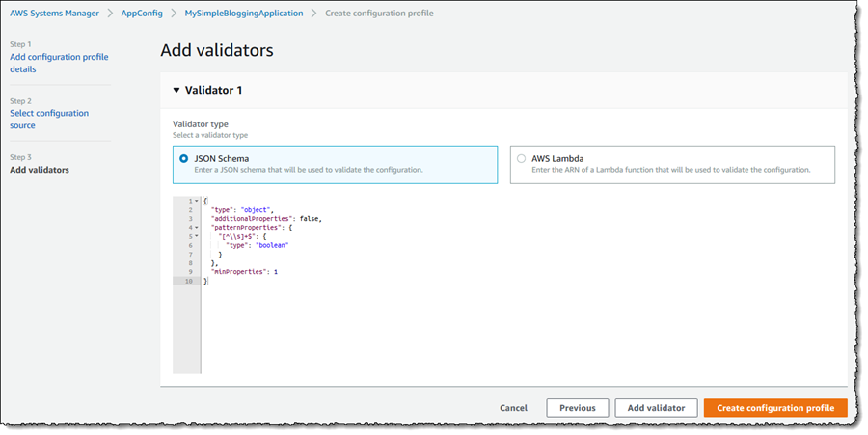
Task: Open MySimpleBloggingApplication breadcrumb link
Action: [244, 14]
